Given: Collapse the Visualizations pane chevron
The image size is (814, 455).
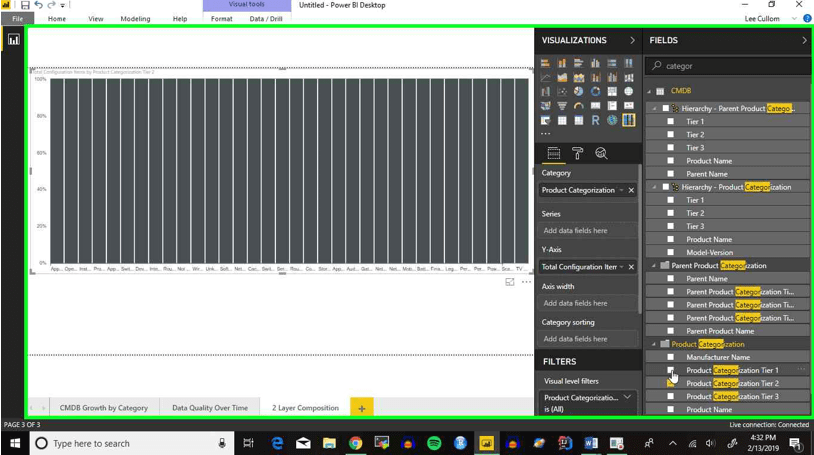Looking at the screenshot, I should [632, 41].
